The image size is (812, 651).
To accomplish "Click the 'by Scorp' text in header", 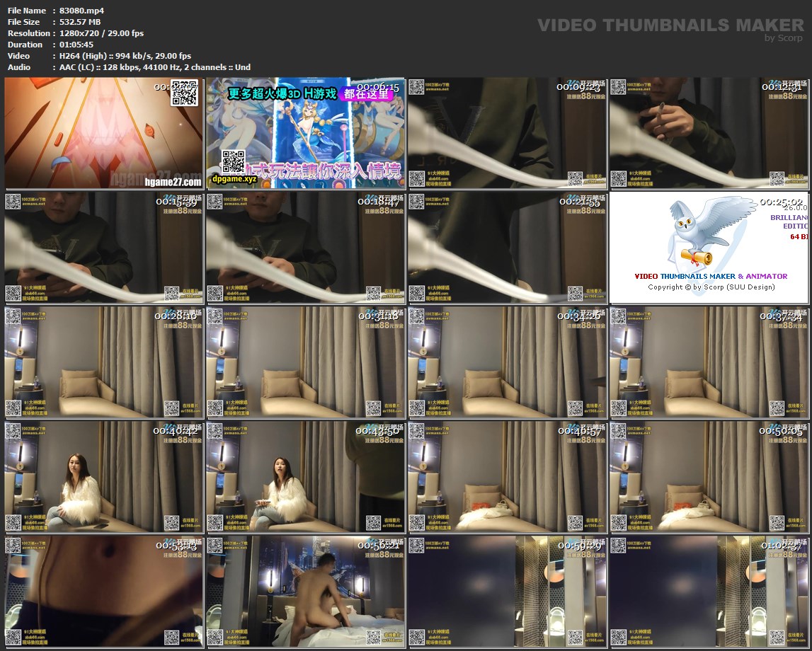I will [784, 38].
